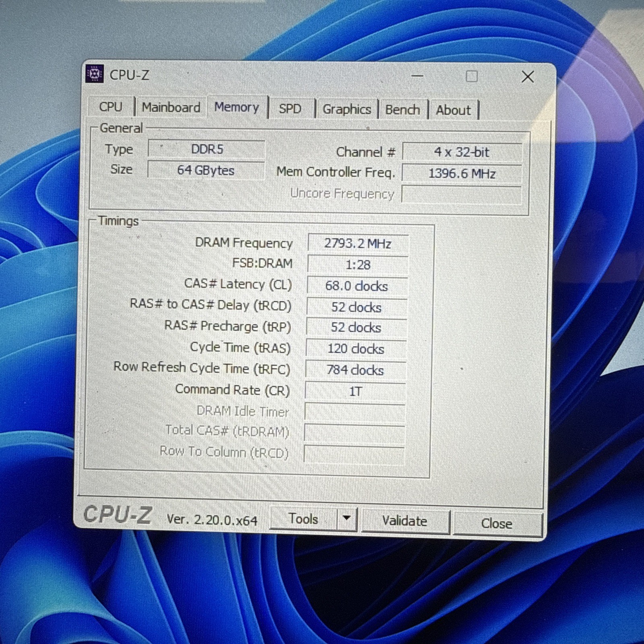Click the tRCD 52 clocks value
This screenshot has height=644, width=644.
tap(357, 307)
